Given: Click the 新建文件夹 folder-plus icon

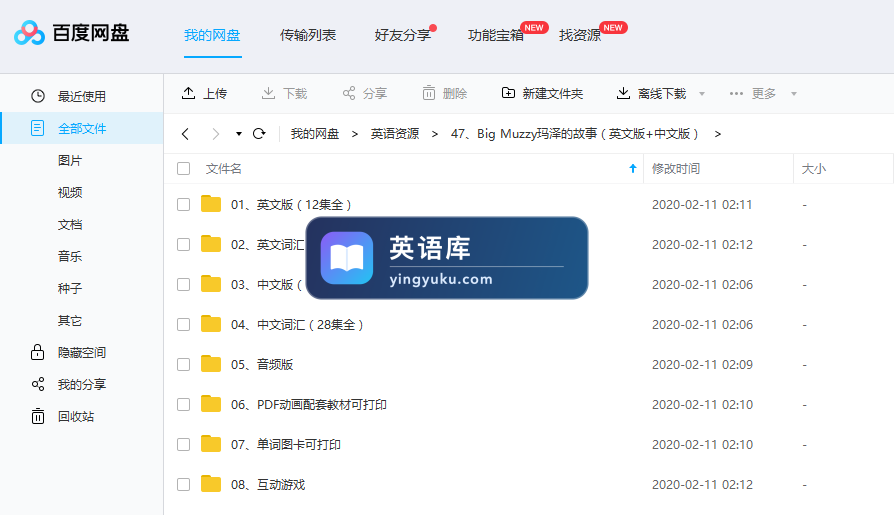Looking at the screenshot, I should (x=508, y=93).
